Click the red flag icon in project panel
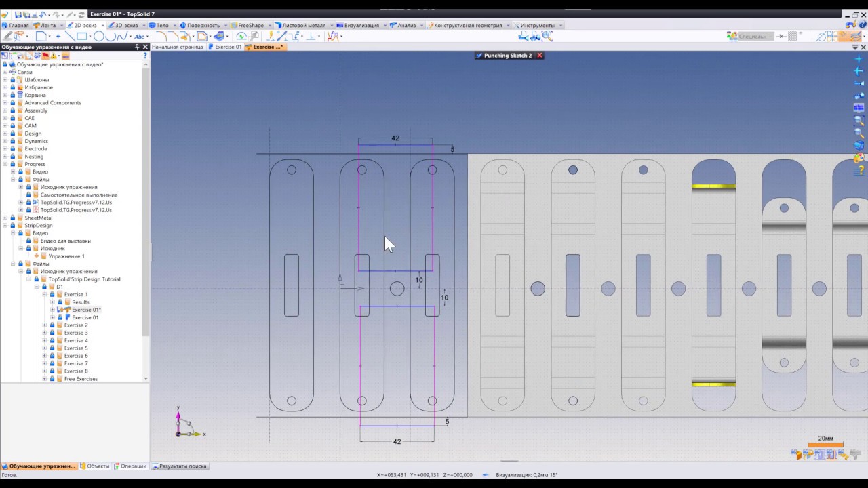Screen dimensions: 868x488 pyautogui.click(x=45, y=56)
